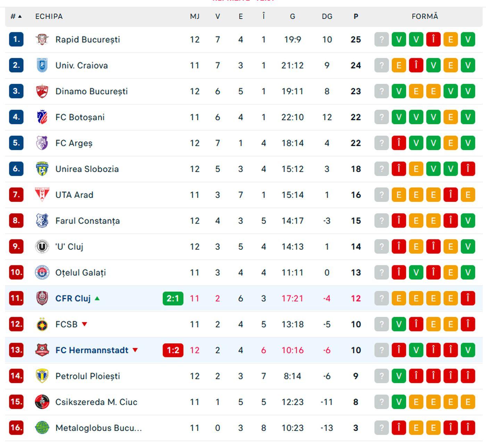
Task: Click Rapid București's gray upcoming match box
Action: [x=381, y=40]
